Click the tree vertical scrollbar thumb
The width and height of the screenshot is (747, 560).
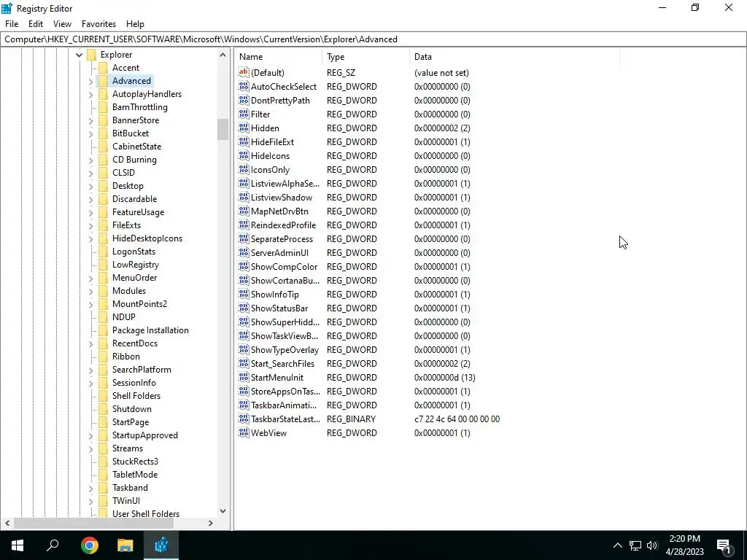tap(222, 129)
